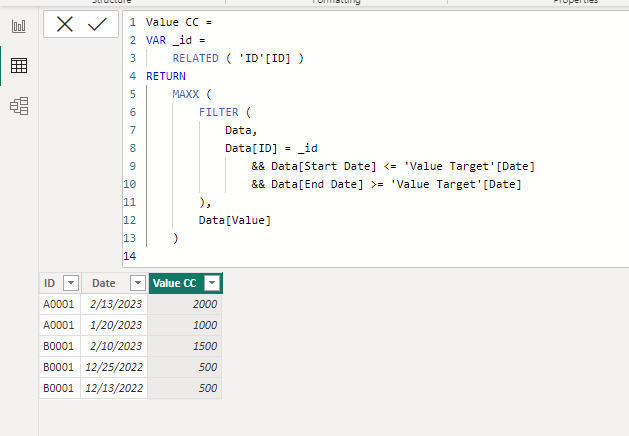Click the cell with date 2/13/2023
The width and height of the screenshot is (629, 436).
[x=114, y=304]
